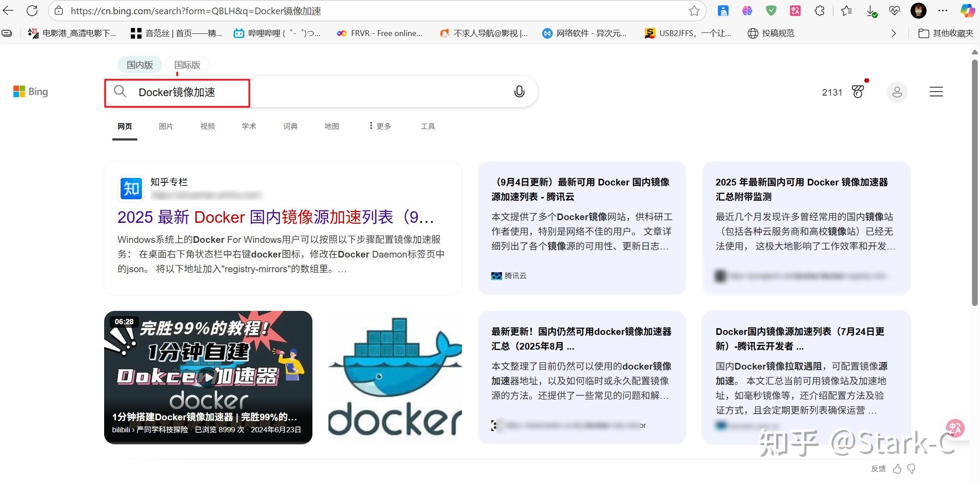The image size is (980, 483).
Task: Open the account profile icon
Action: click(x=897, y=92)
